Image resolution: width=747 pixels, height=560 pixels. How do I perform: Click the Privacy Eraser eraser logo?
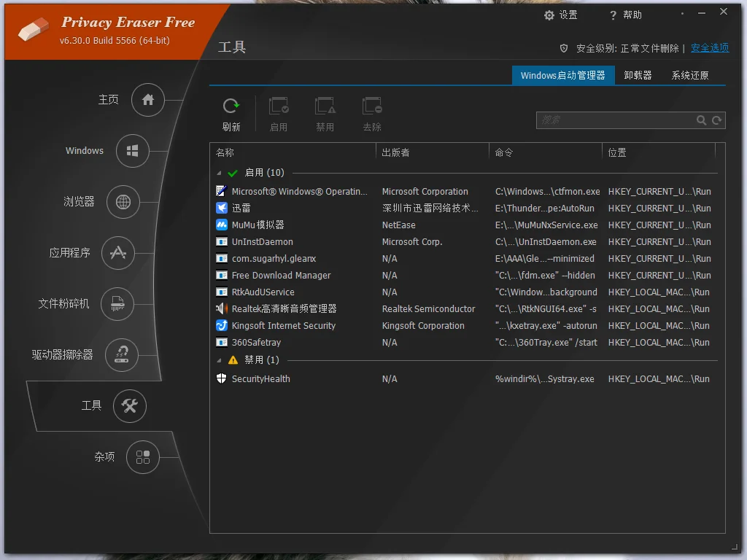click(x=34, y=29)
